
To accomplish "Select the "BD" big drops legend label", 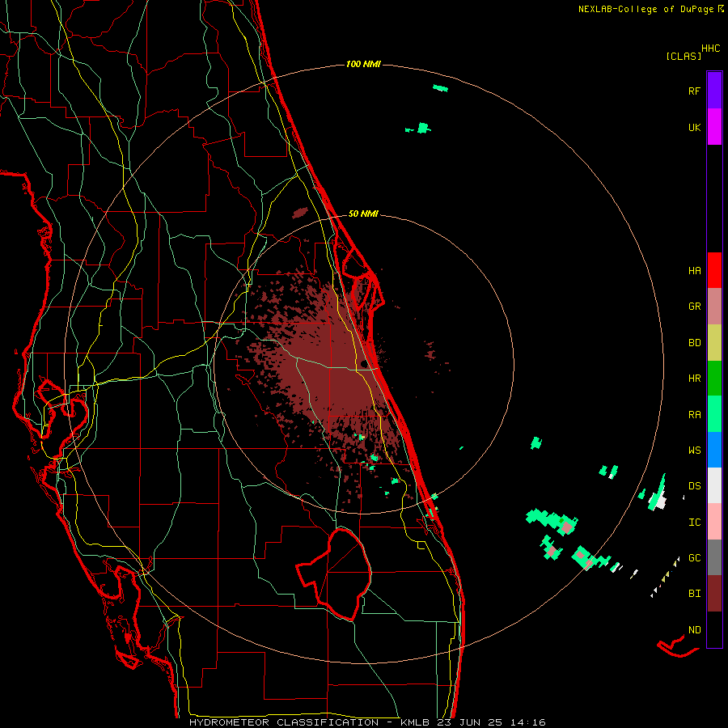I will (694, 343).
